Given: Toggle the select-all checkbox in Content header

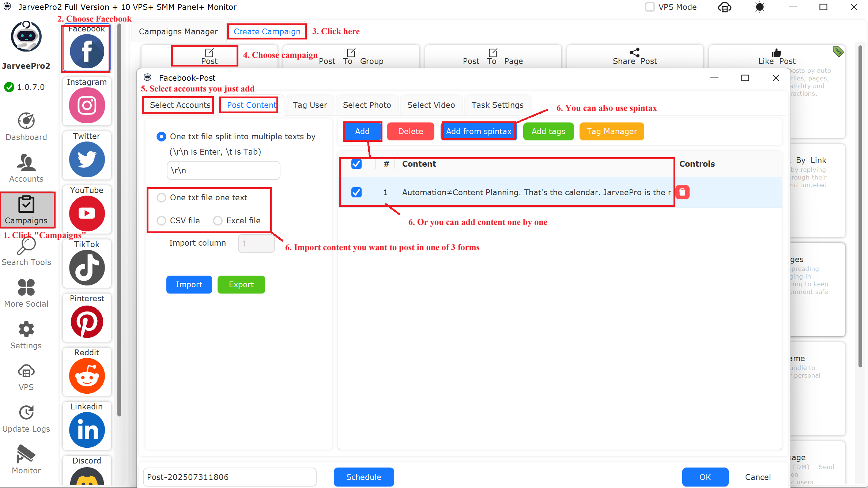Looking at the screenshot, I should coord(356,164).
